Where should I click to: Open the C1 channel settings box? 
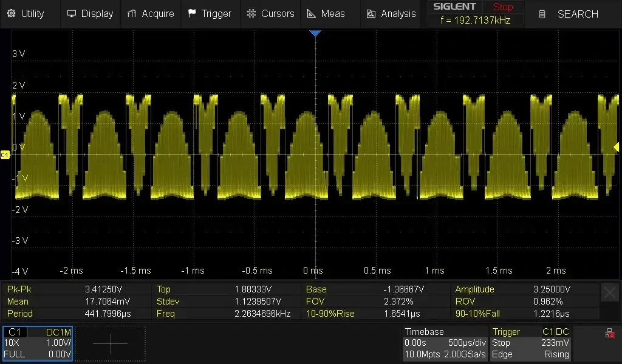pos(38,343)
